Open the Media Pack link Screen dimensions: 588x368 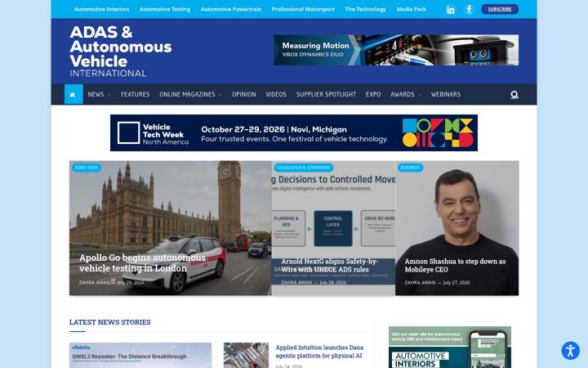click(x=411, y=9)
